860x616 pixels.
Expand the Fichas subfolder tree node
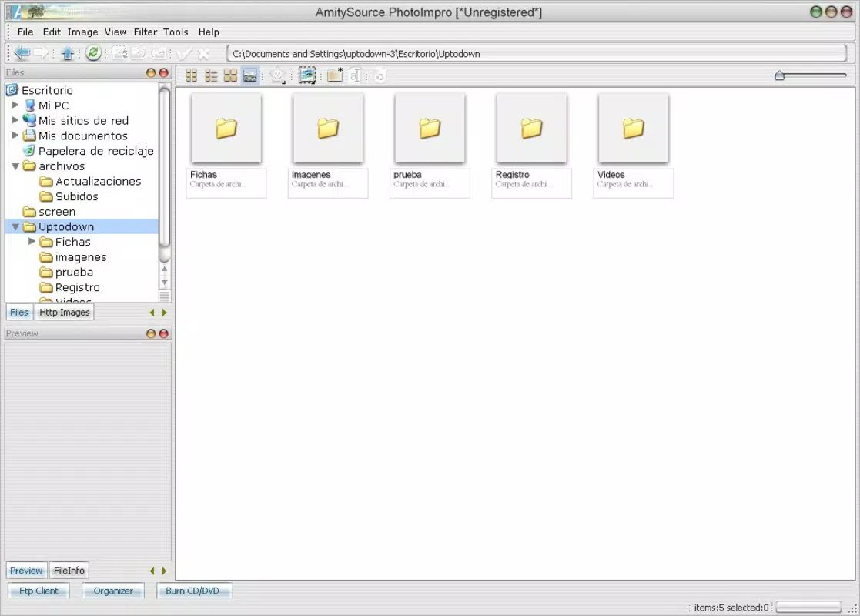(x=32, y=241)
